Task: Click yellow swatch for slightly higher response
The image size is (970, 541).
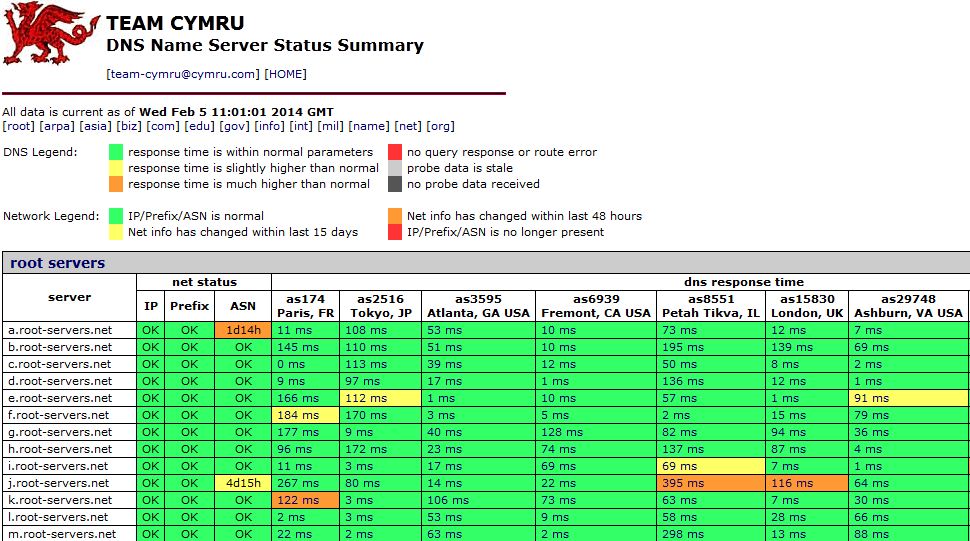Action: point(116,168)
